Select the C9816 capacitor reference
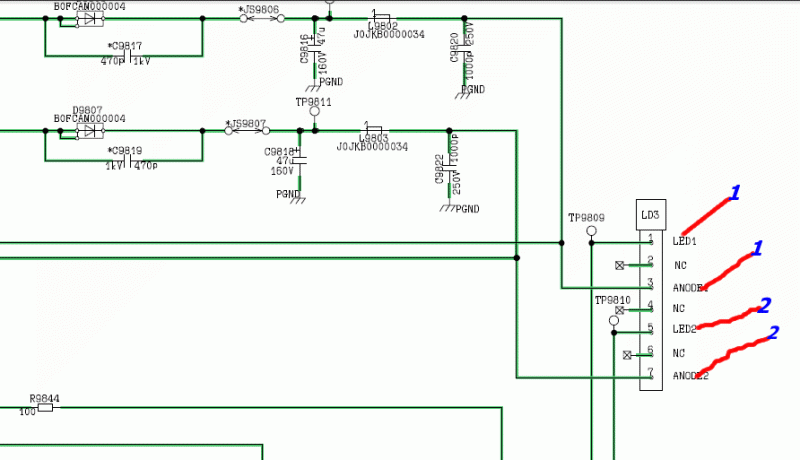 (x=305, y=49)
